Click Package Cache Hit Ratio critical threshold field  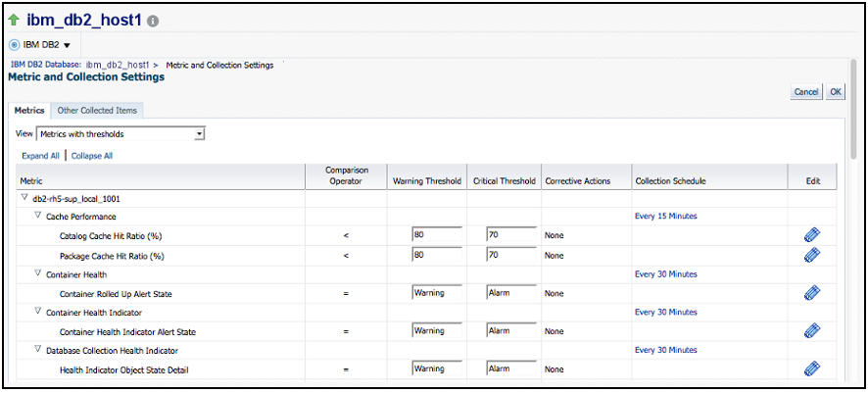point(511,255)
